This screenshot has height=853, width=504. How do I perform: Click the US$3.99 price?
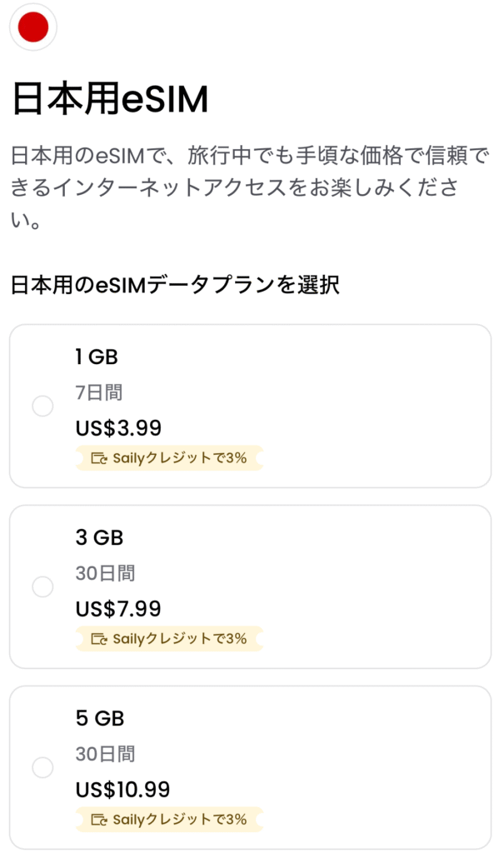(x=118, y=428)
